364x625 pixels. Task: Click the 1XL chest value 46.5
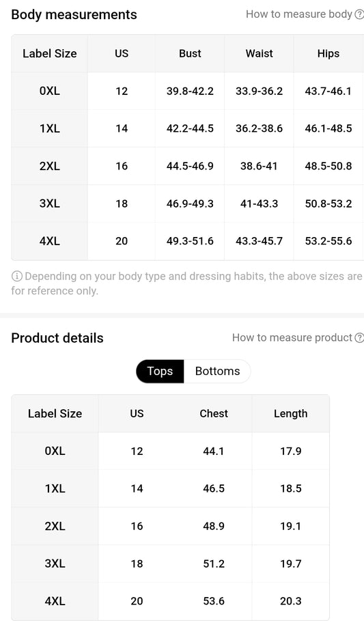[214, 488]
